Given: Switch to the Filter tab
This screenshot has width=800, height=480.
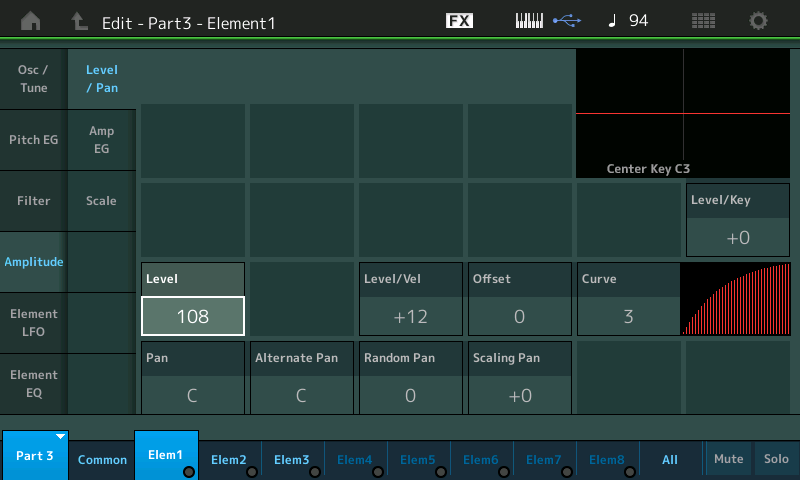Looking at the screenshot, I should click(x=34, y=201).
